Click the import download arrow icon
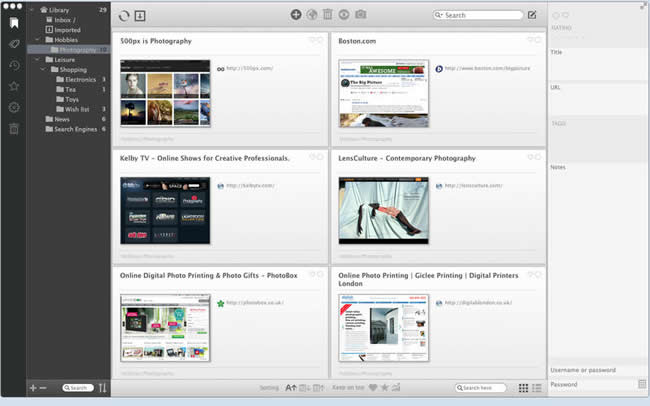Viewport: 650px width, 406px height. click(140, 15)
